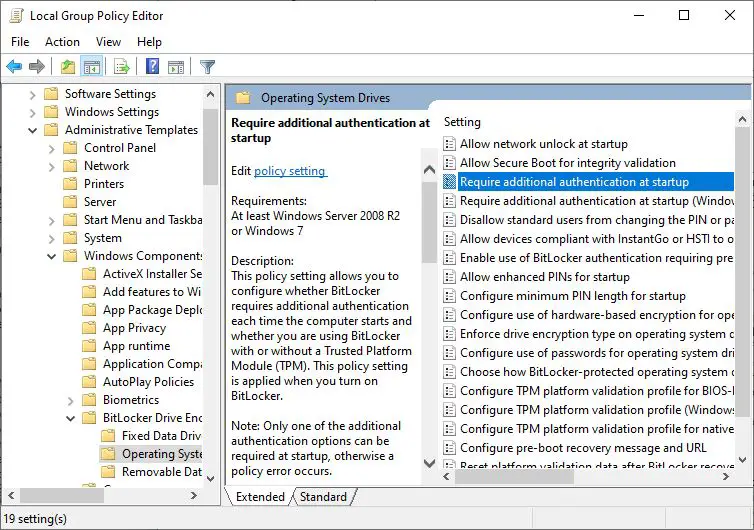Expand the Network tree node
The width and height of the screenshot is (754, 530).
point(51,167)
